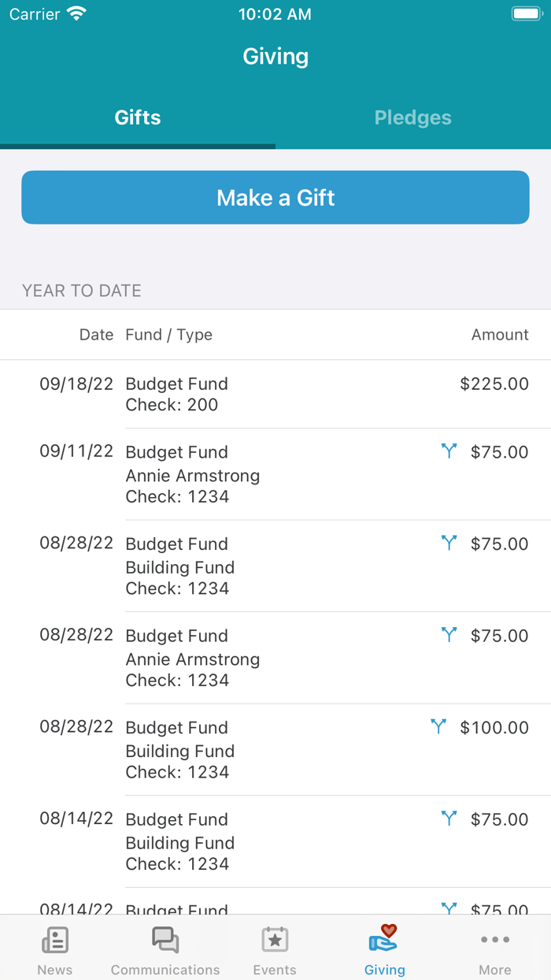This screenshot has width=551, height=980.
Task: Tap the battery status icon
Action: (525, 14)
